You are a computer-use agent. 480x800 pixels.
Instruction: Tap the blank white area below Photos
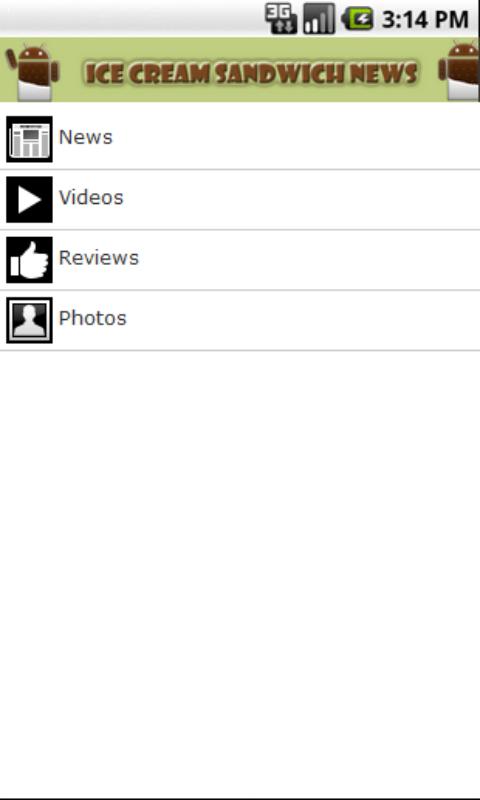click(x=240, y=571)
